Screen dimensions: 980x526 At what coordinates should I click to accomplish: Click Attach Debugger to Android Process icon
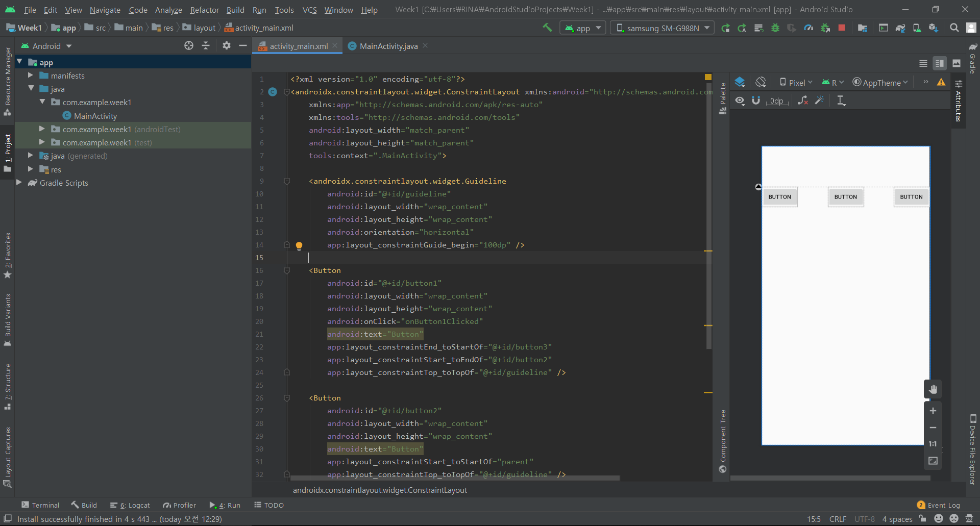tap(825, 28)
